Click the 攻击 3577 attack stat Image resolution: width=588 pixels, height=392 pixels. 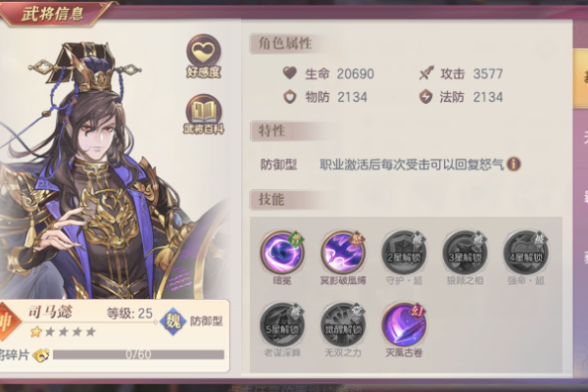pyautogui.click(x=461, y=73)
